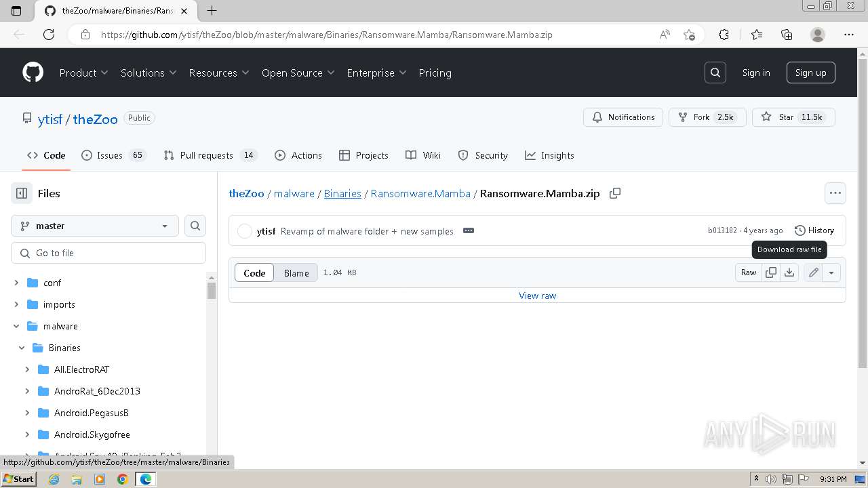Collapse the Binaries folder
This screenshot has height=488, width=868.
(22, 348)
